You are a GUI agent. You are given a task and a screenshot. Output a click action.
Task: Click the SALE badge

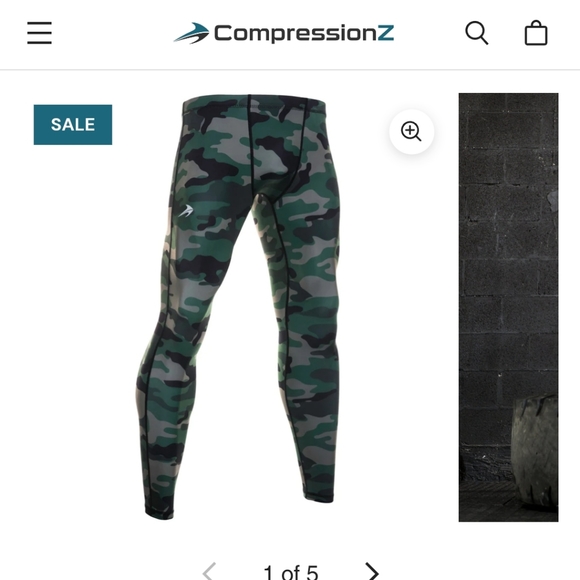(x=73, y=125)
